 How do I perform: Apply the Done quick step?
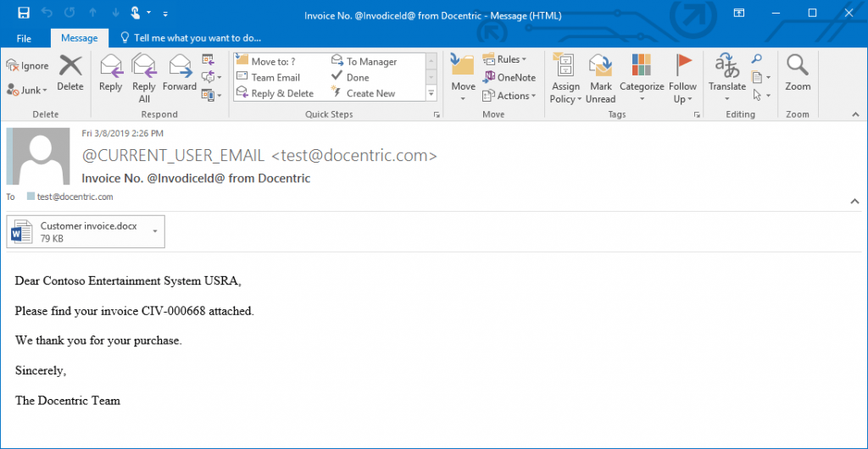pyautogui.click(x=350, y=77)
